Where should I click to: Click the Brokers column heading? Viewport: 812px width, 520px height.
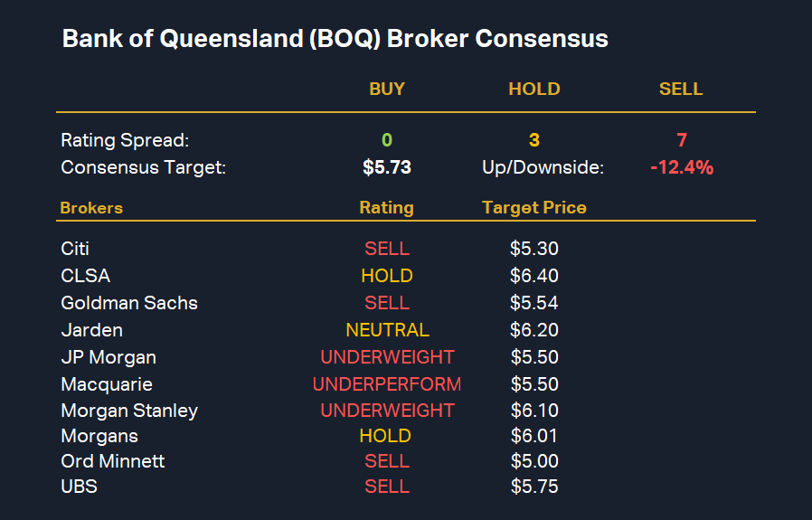click(91, 208)
